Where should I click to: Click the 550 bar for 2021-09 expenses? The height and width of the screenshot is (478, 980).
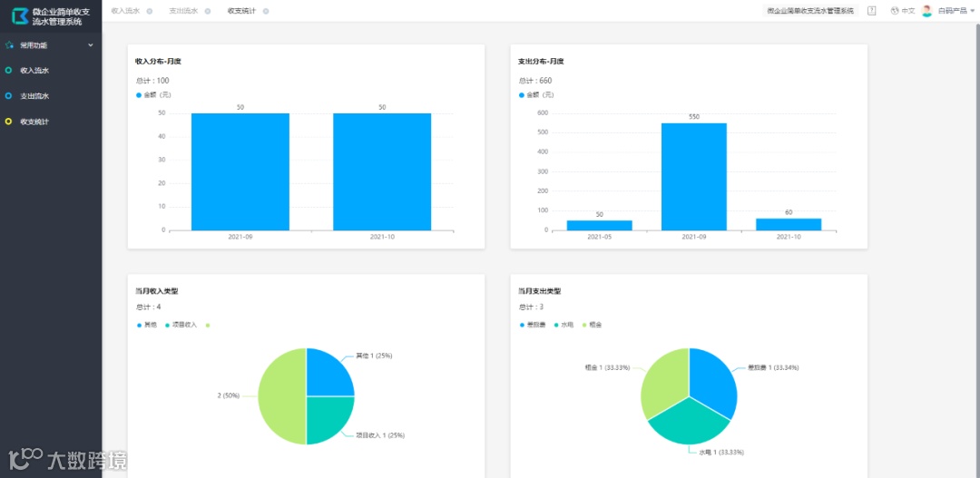pos(694,177)
